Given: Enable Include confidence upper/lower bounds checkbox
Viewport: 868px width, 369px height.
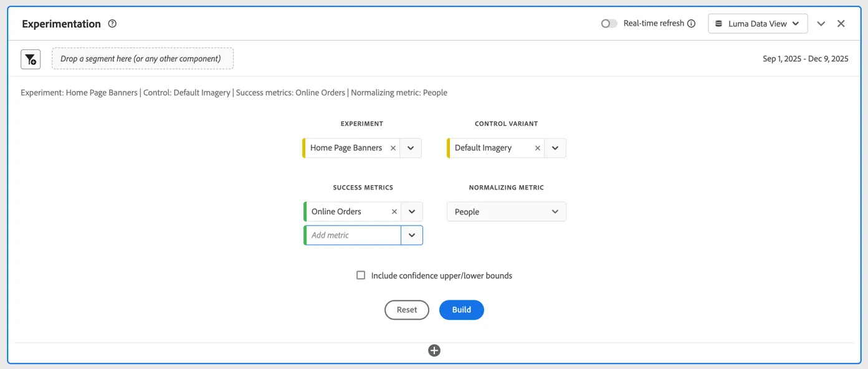Looking at the screenshot, I should tap(361, 276).
